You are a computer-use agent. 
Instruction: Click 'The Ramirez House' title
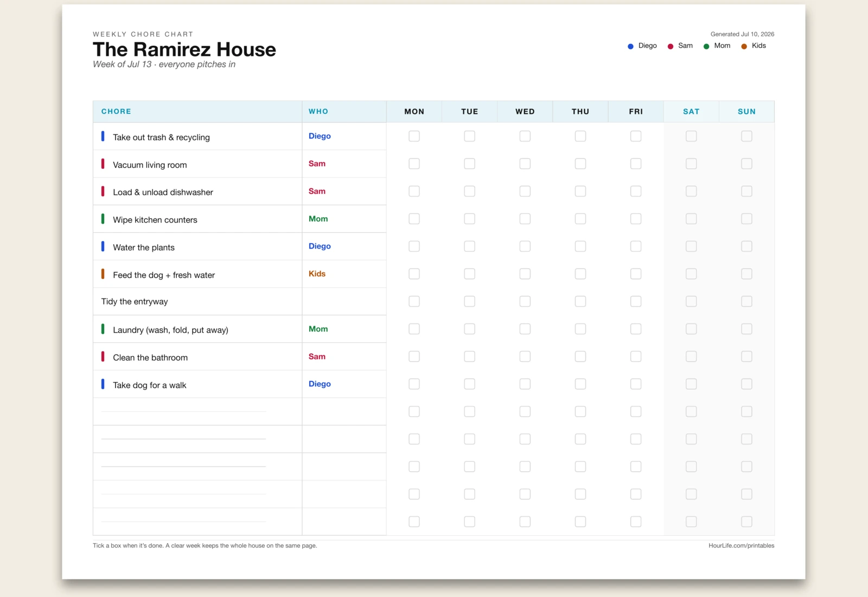[184, 49]
